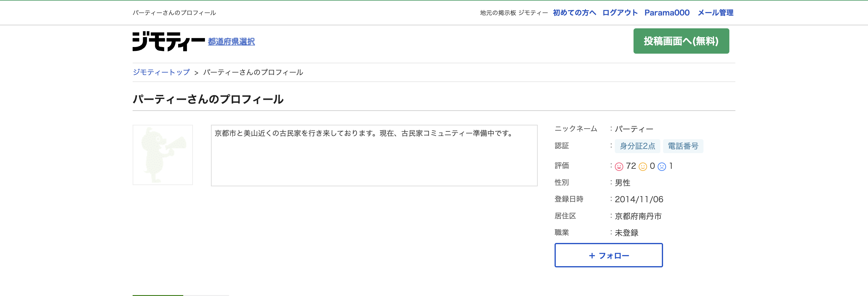Open the 身分証2点 verification badge
The image size is (868, 296).
(x=637, y=146)
